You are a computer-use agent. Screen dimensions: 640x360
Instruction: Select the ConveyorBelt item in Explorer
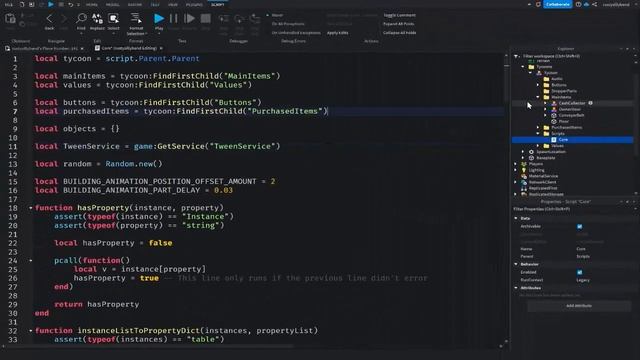(x=571, y=116)
